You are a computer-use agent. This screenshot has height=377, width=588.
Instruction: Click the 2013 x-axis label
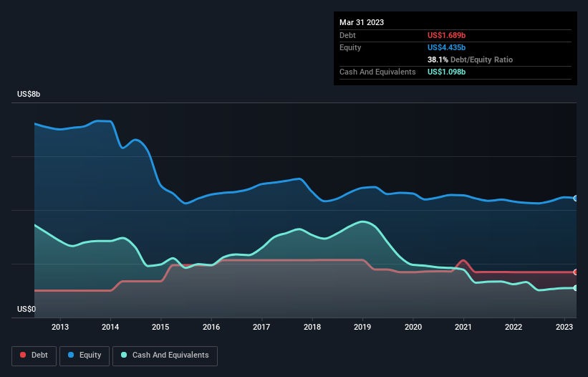click(60, 327)
